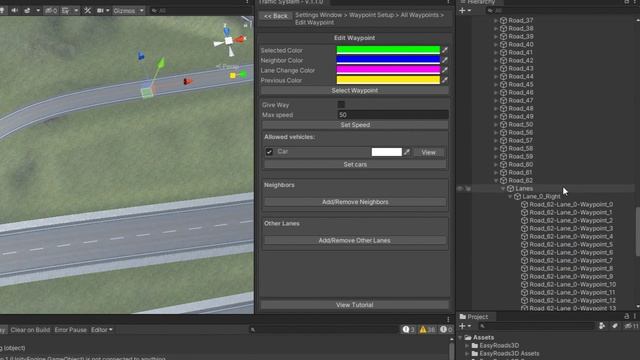Screen dimensions: 640x360
Task: Click the View button for Car
Action: point(428,152)
